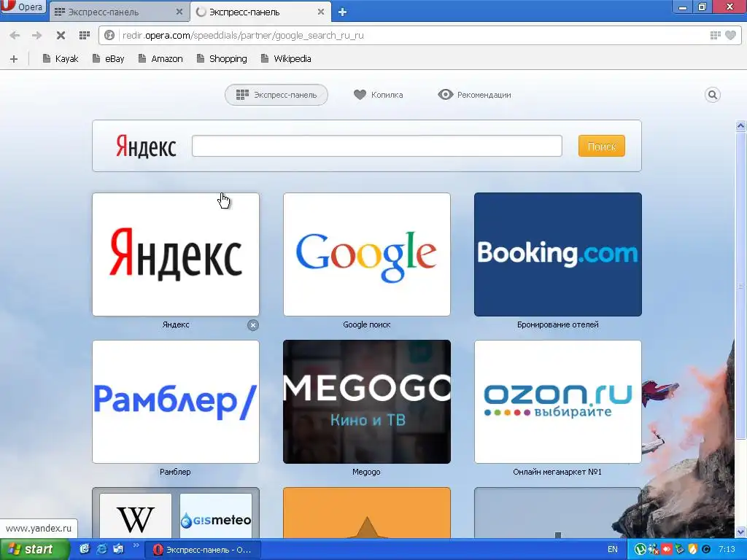
Task: Open the Megogo speed dial tile
Action: (x=367, y=402)
